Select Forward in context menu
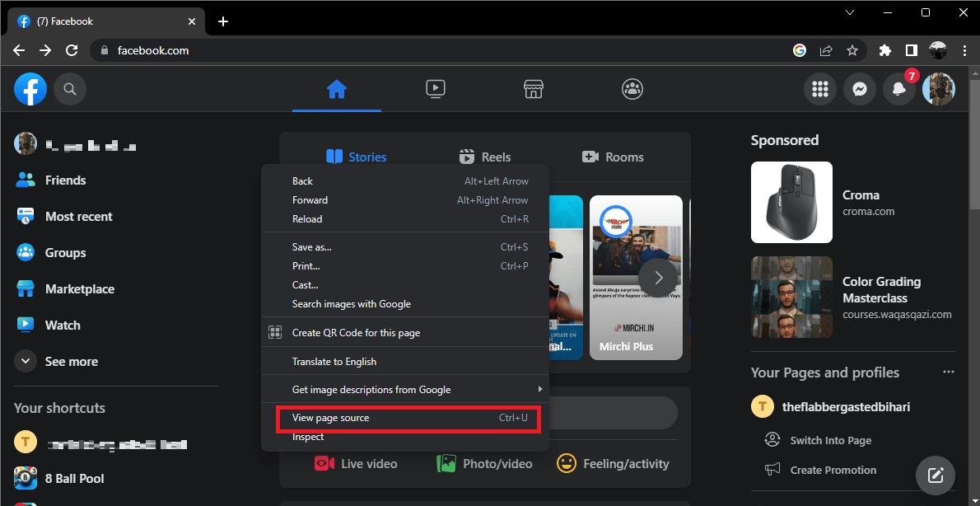980x506 pixels. coord(405,200)
